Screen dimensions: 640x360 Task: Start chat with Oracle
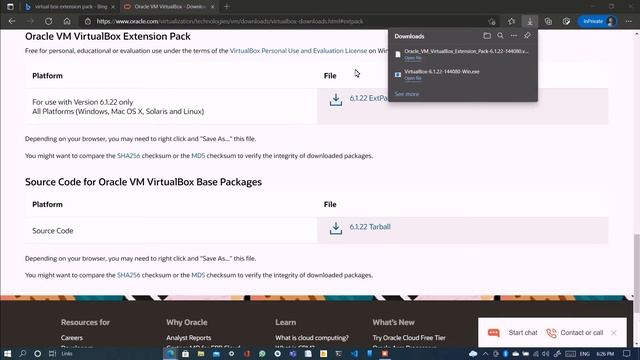[513, 333]
